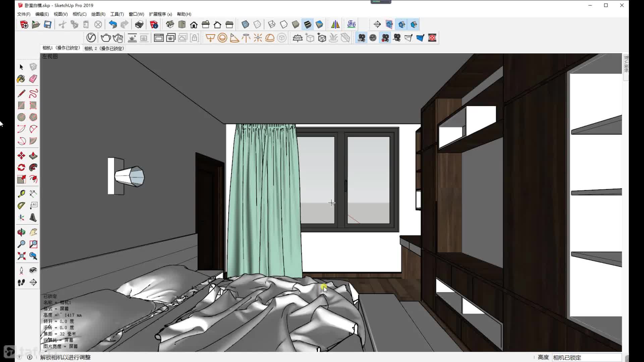644x362 pixels.
Task: Select the Pan hand tool
Action: click(33, 232)
